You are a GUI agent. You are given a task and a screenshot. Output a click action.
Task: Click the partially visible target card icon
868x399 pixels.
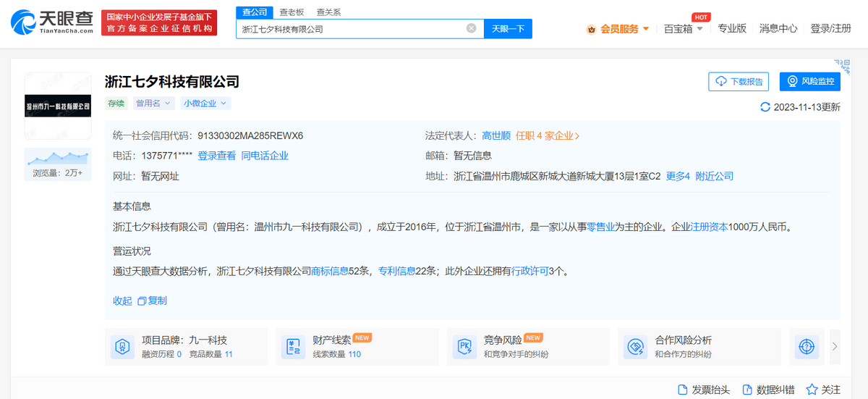[806, 347]
